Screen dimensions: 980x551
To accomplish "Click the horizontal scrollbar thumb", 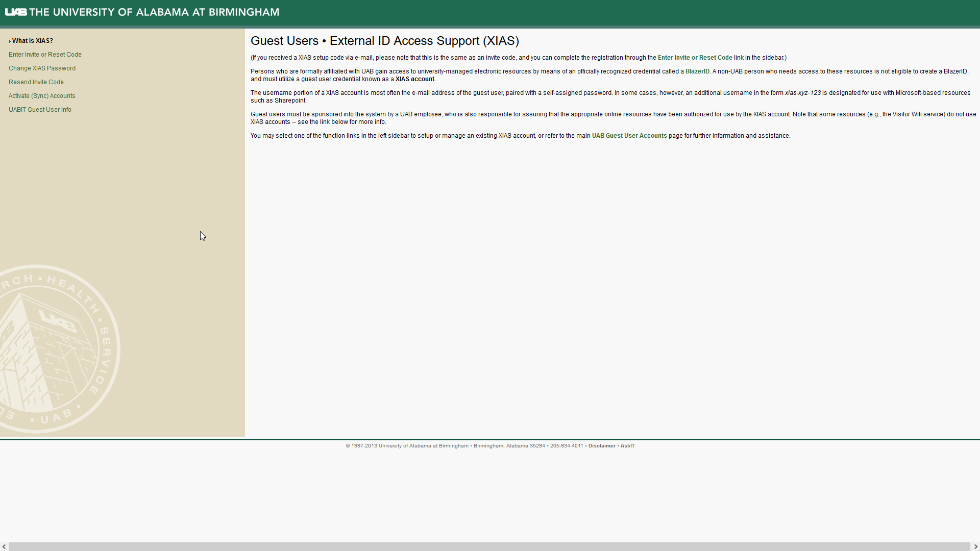I will 489,546.
